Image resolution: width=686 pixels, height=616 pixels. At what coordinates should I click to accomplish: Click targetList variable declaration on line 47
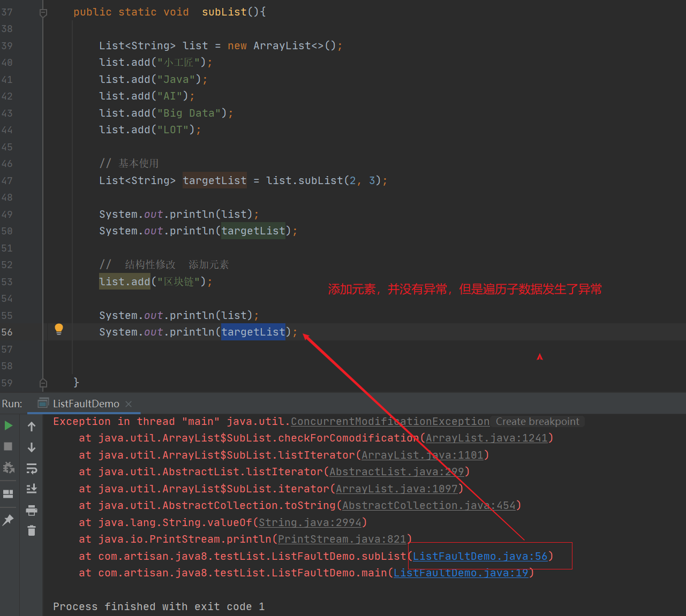[215, 180]
